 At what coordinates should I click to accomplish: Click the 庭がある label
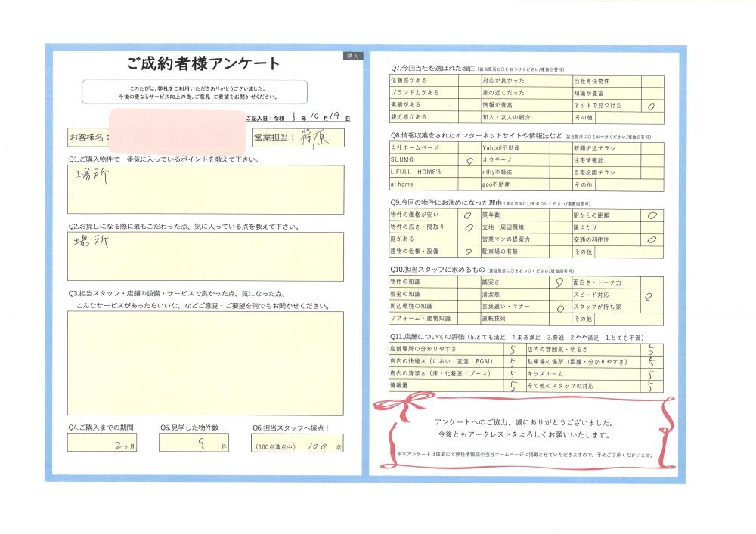402,239
